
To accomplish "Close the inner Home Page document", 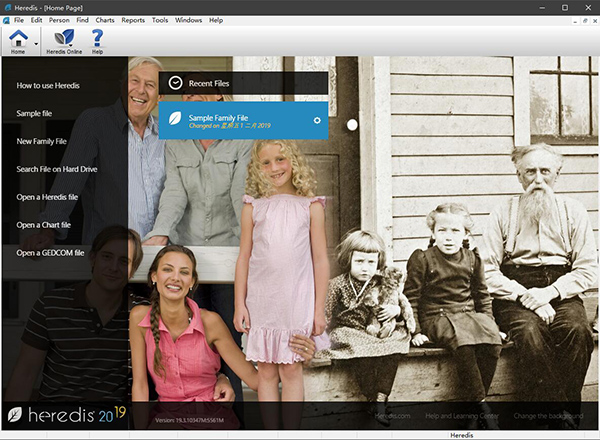I will [x=595, y=21].
